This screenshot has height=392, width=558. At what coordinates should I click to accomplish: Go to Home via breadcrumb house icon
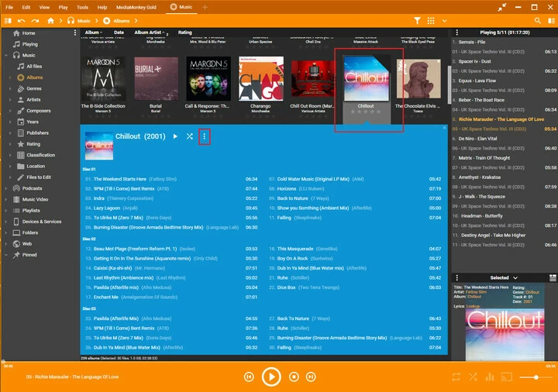coord(51,21)
